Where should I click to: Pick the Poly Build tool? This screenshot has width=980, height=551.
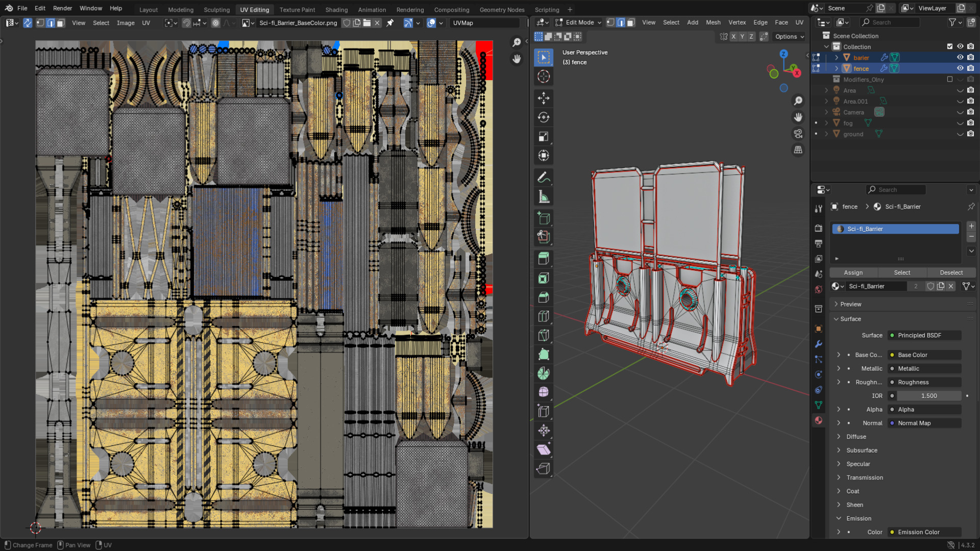tap(544, 354)
